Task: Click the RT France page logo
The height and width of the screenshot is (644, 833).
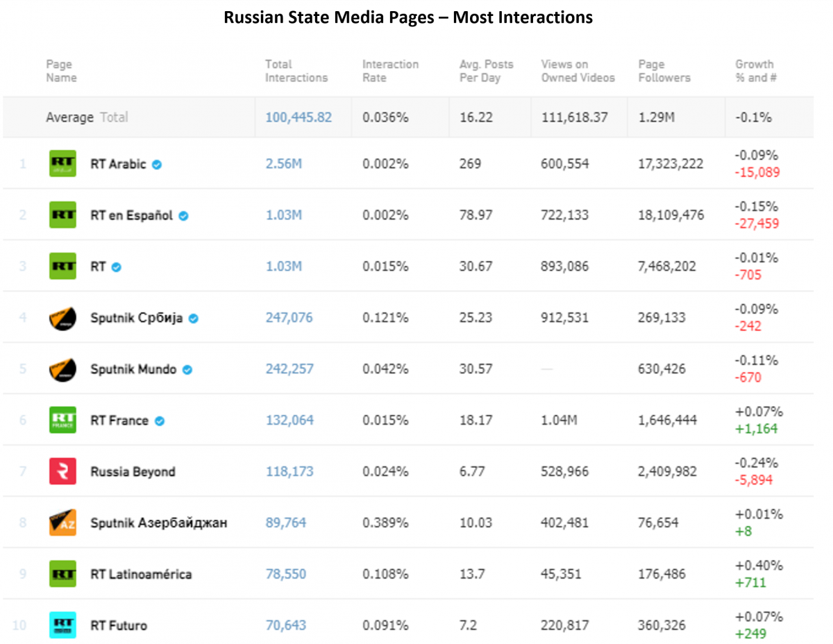Action: tap(62, 421)
